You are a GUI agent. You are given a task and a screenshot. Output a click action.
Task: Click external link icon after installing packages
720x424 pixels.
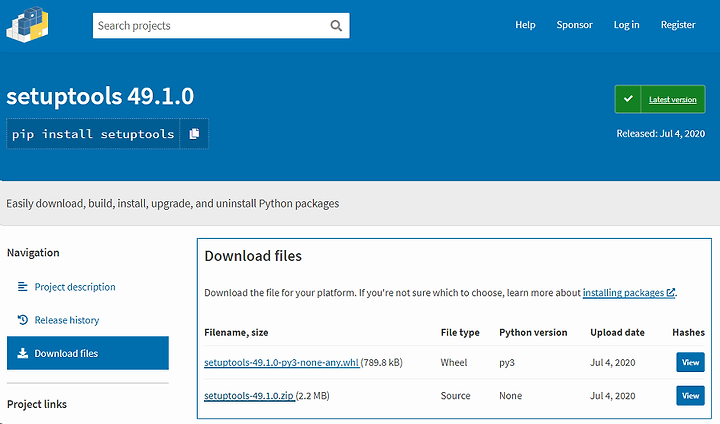point(670,292)
